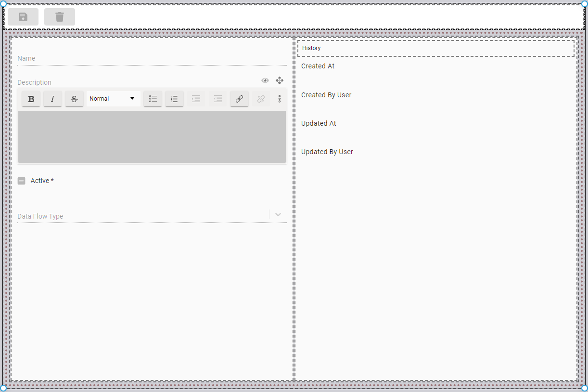The height and width of the screenshot is (392, 588).
Task: Select the Created At field label
Action: point(318,66)
